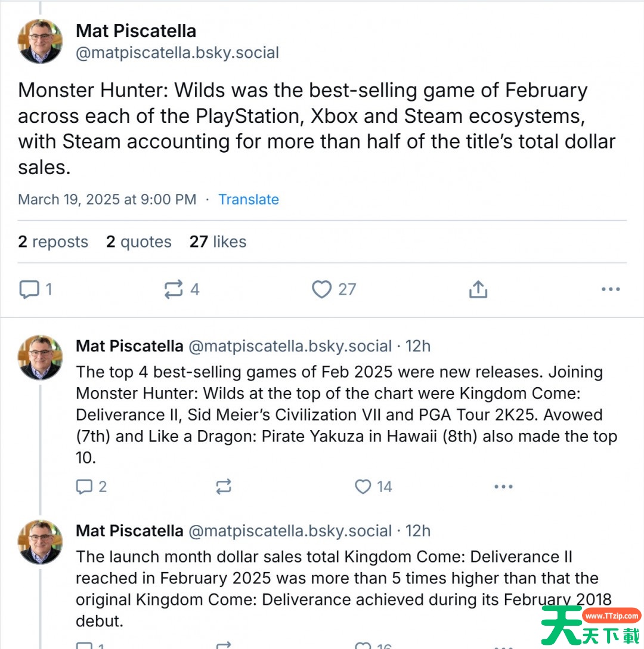View the 27 likes list
The image size is (644, 649).
click(x=218, y=242)
